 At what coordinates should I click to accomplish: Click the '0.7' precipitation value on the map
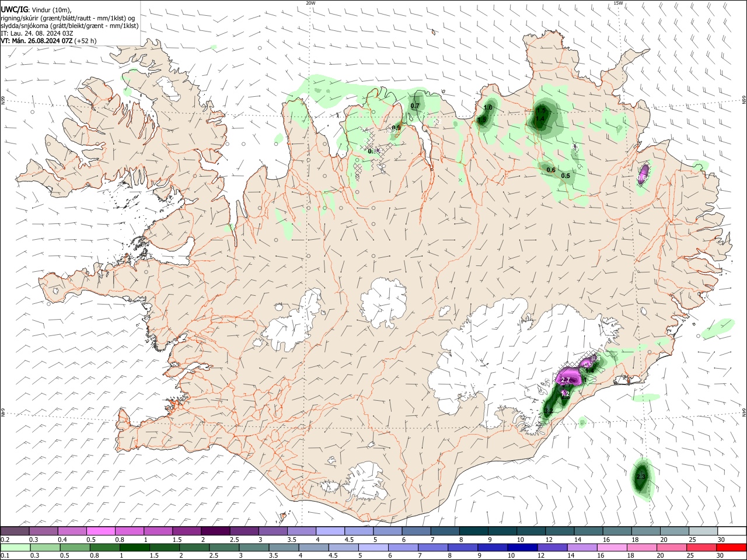415,106
